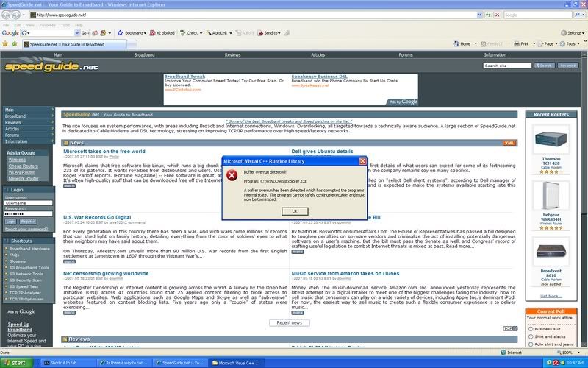Click the Send to icon
The image size is (588, 368).
[x=260, y=33]
